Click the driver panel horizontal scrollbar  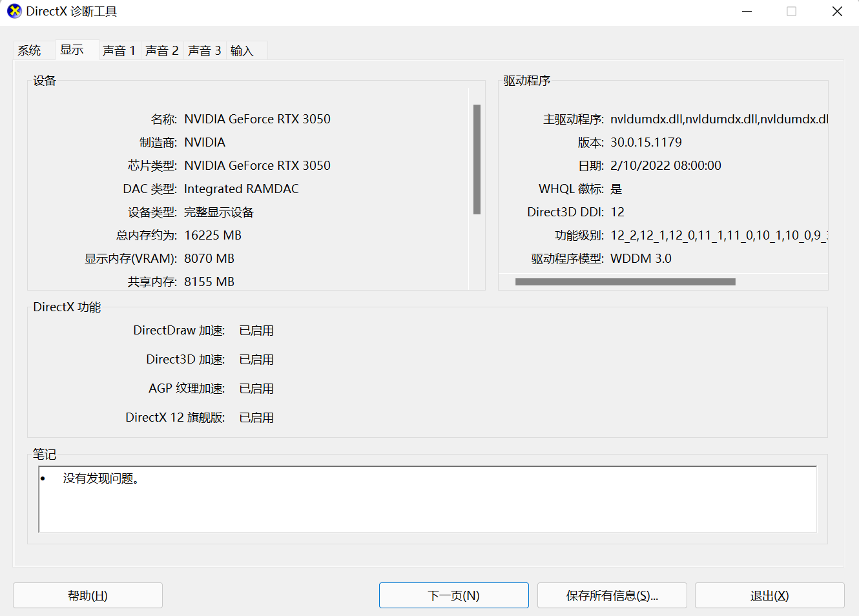pyautogui.click(x=625, y=282)
